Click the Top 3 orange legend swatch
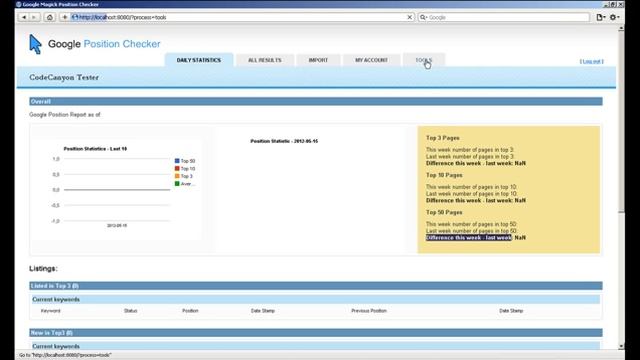 coord(177,176)
